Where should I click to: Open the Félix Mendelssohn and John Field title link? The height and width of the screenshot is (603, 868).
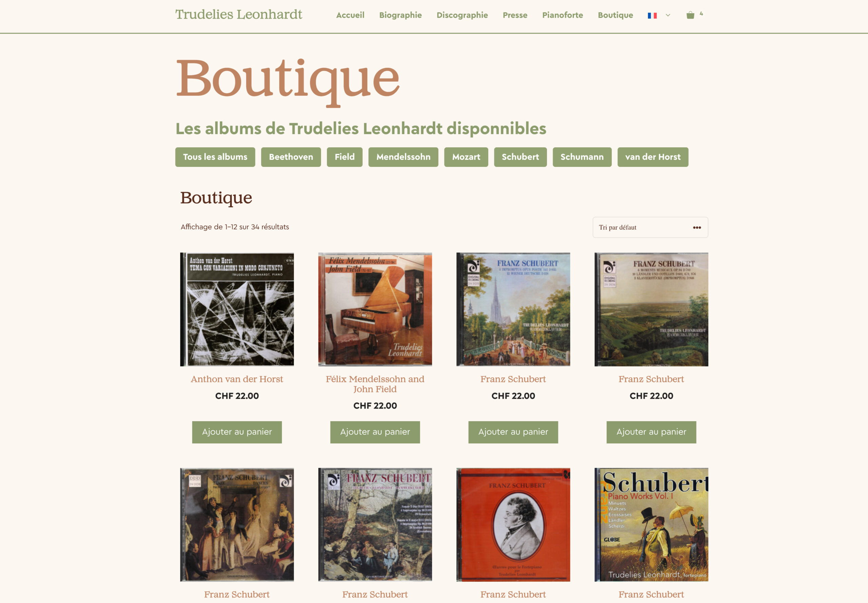click(375, 384)
